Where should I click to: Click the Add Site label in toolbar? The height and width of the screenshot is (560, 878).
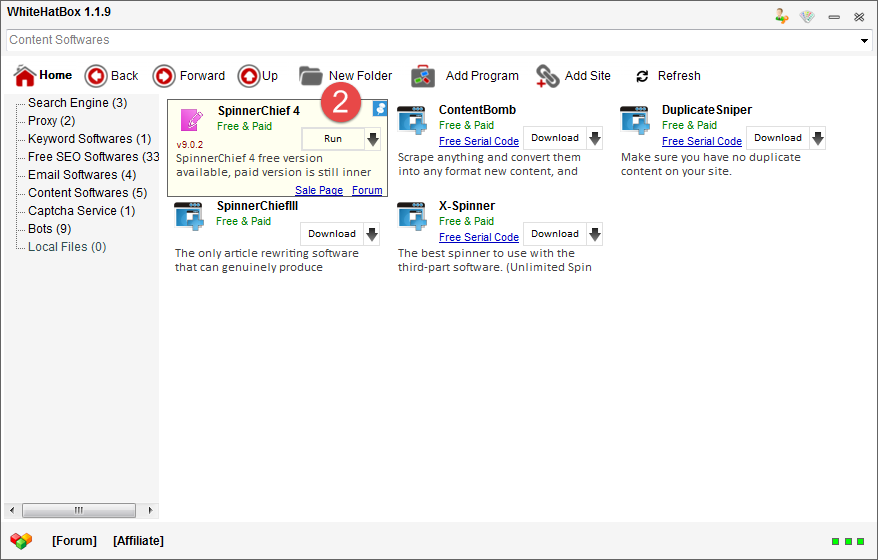[587, 76]
